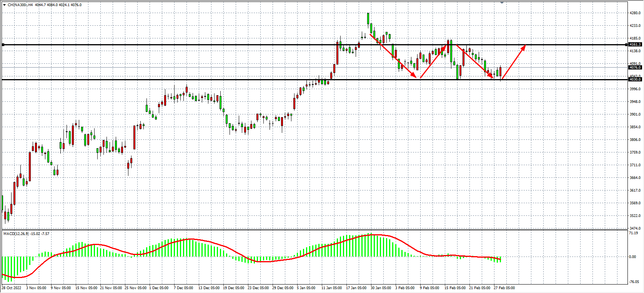The image size is (644, 293).
Task: Select the rightmost upward red arrow
Action: click(513, 62)
